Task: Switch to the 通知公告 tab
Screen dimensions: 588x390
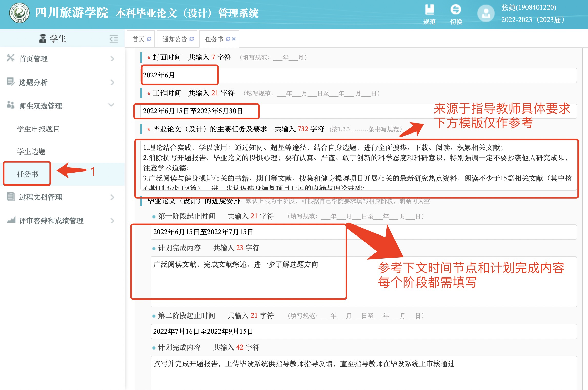Action: tap(175, 39)
